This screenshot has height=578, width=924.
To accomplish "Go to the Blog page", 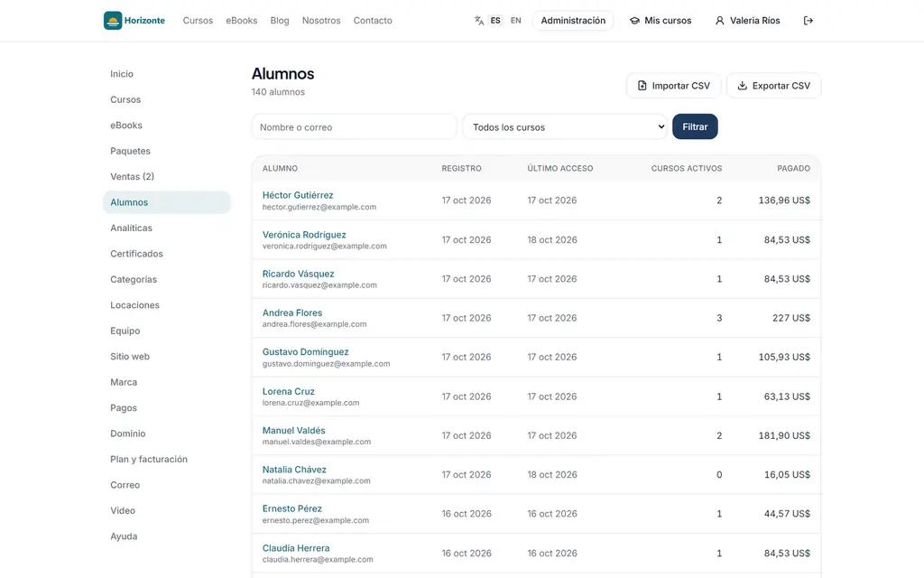I will pyautogui.click(x=280, y=21).
